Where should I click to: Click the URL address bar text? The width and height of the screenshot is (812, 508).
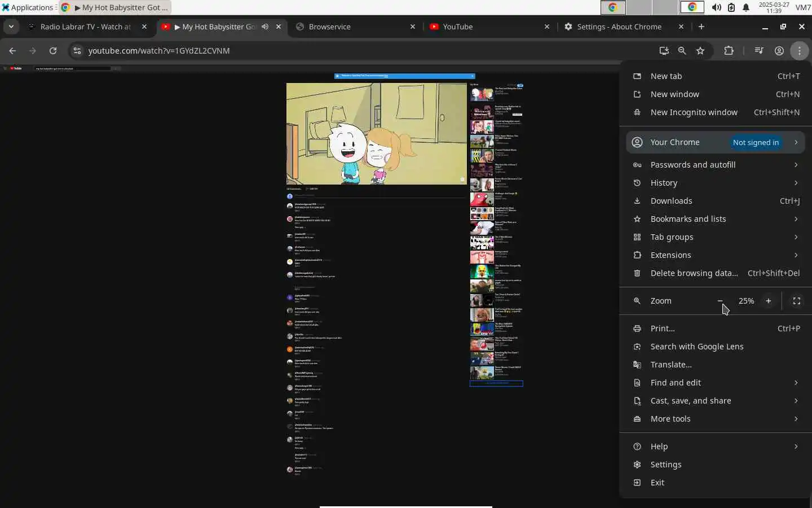159,51
